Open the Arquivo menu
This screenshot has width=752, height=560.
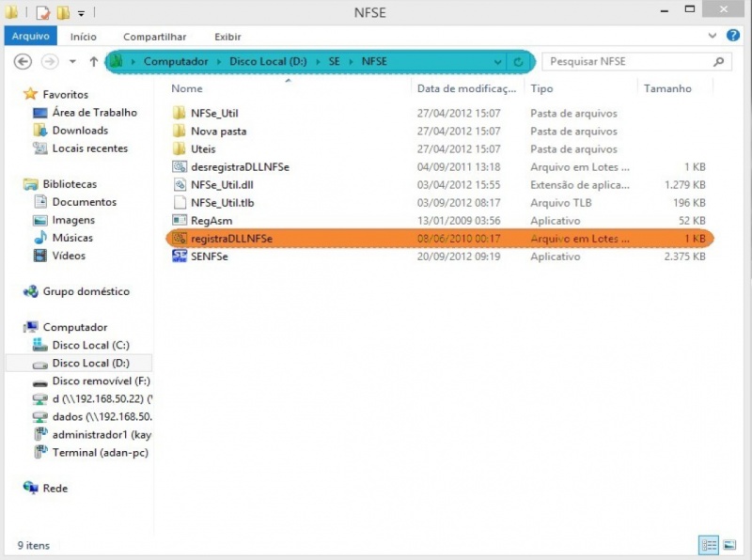[x=30, y=37]
